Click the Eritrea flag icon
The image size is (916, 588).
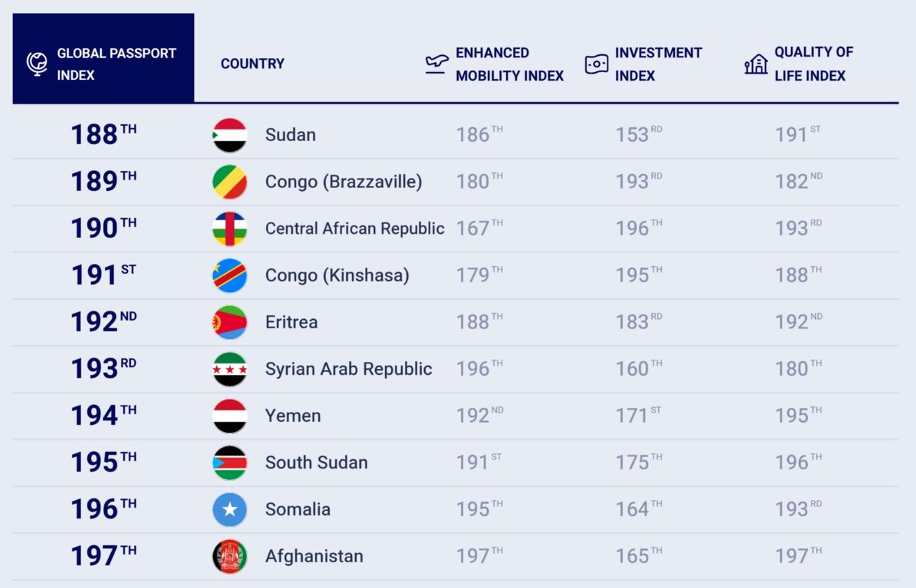pos(230,323)
